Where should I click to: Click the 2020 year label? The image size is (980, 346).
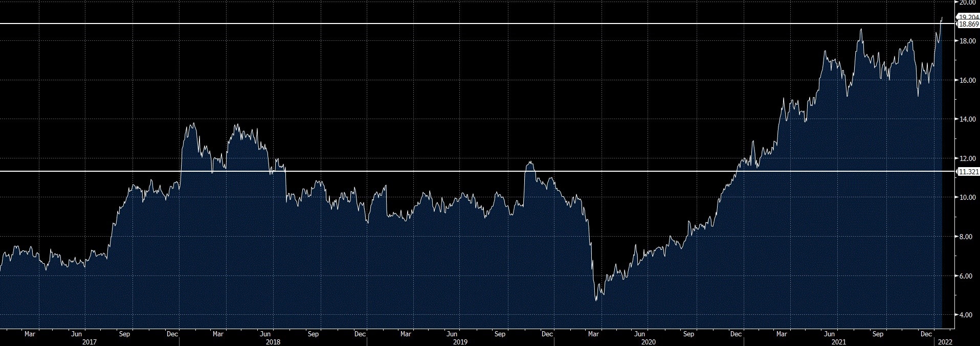point(648,342)
